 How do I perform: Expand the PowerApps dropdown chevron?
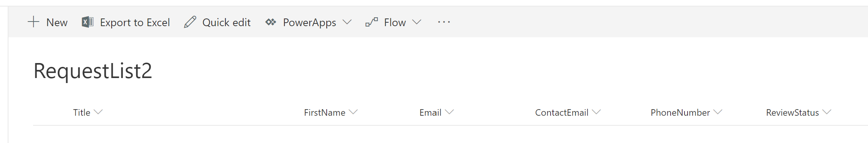tap(347, 22)
